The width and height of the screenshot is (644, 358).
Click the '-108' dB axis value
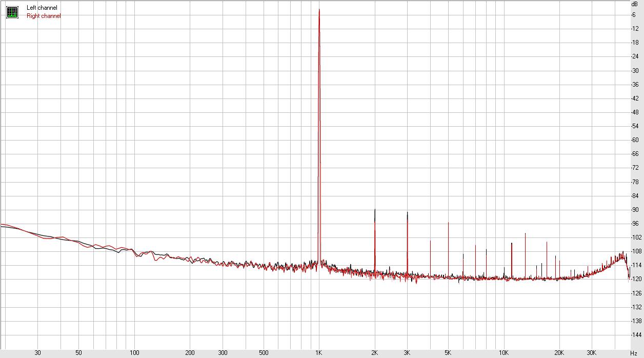click(x=636, y=251)
